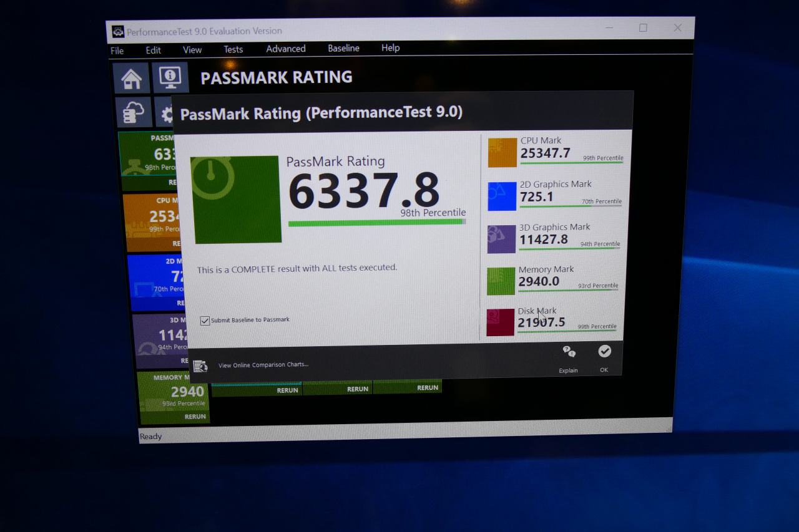Viewport: 799px width, 532px height.
Task: Click the PerformanceTest app icon in title bar
Action: tap(118, 31)
